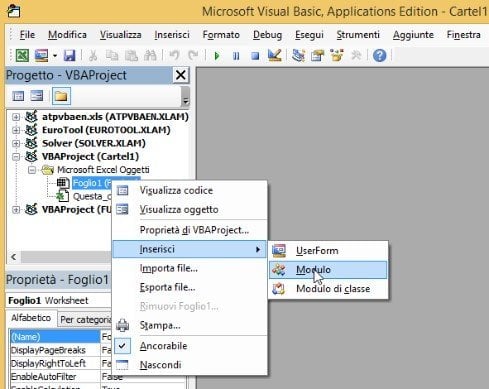This screenshot has height=389, width=489.
Task: Select EuroTool (EUROTOOL.XLAM) project
Action: click(106, 130)
